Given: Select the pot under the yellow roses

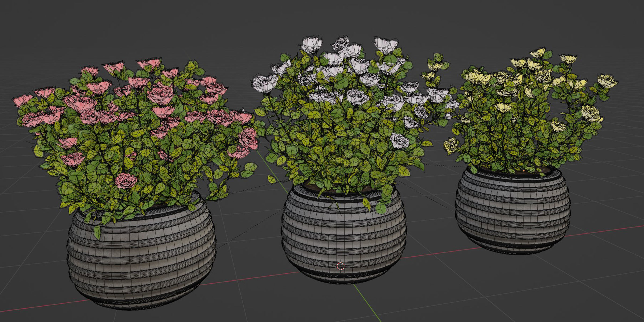Looking at the screenshot, I should [x=513, y=211].
